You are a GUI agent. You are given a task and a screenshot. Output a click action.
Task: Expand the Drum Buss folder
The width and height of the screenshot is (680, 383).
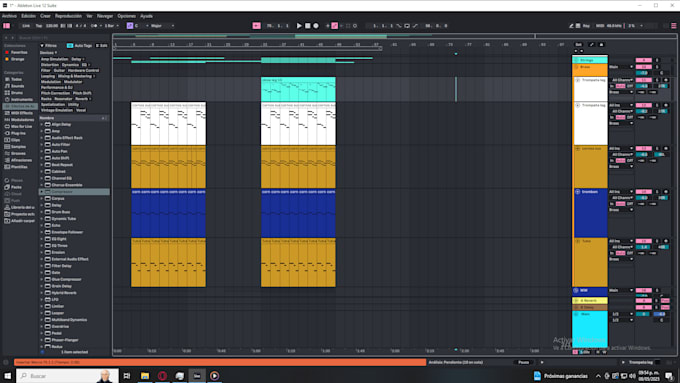pos(42,212)
